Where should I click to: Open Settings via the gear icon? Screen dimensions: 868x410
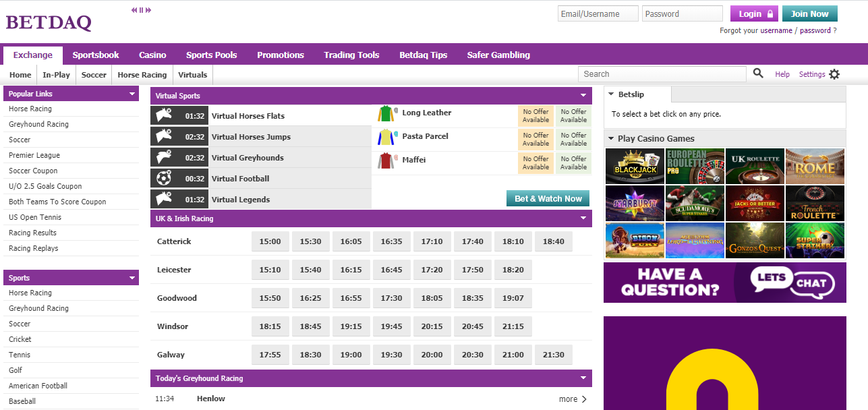(834, 74)
